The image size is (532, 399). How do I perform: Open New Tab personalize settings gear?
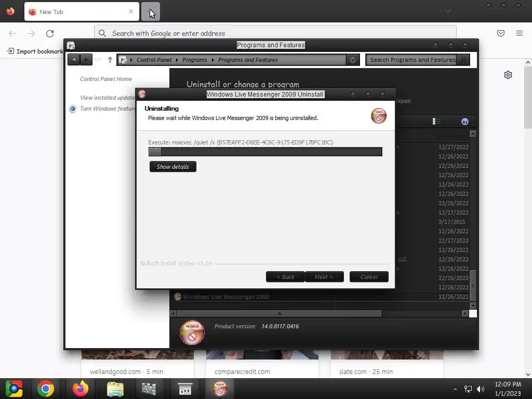tap(508, 75)
